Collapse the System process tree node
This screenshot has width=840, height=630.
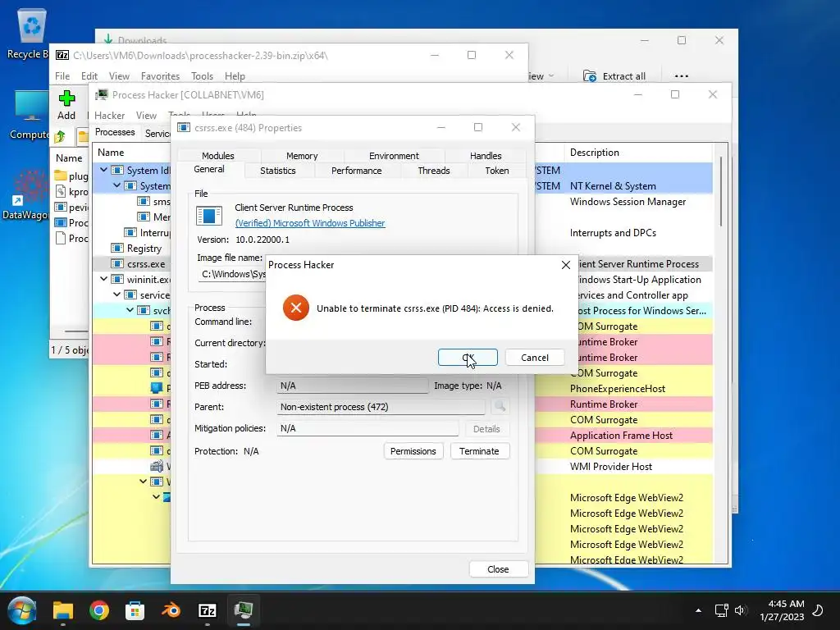(x=116, y=185)
